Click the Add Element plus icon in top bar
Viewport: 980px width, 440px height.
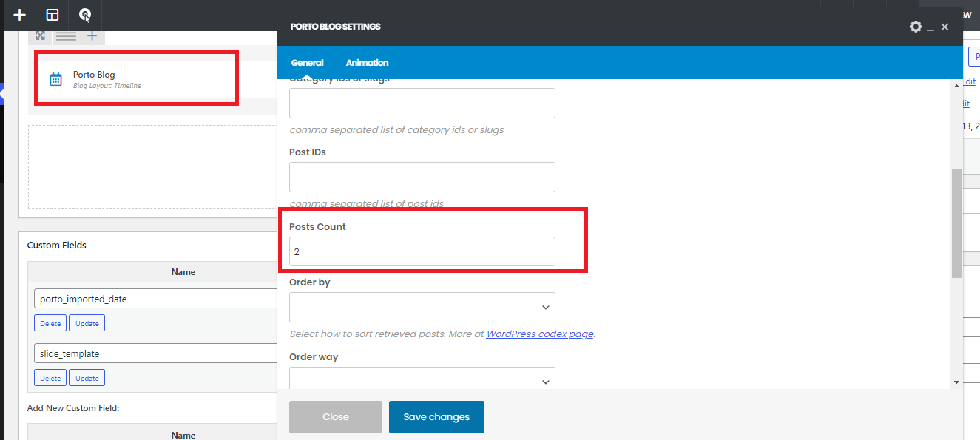point(20,15)
